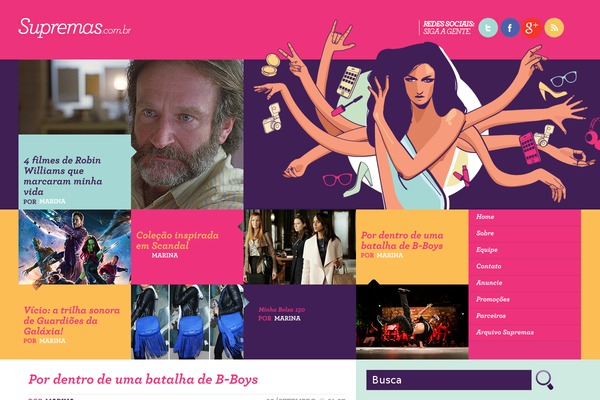This screenshot has width=600, height=400.
Task: Click the B-Boy breakdancer photo
Action: pyautogui.click(x=412, y=322)
